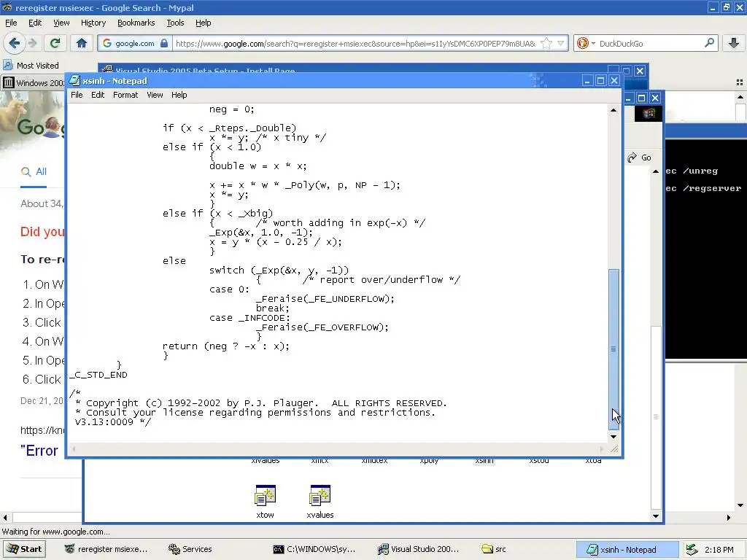The width and height of the screenshot is (747, 560).
Task: Switch to C:\WINDOWS command prompt taskbar button
Action: click(x=314, y=549)
